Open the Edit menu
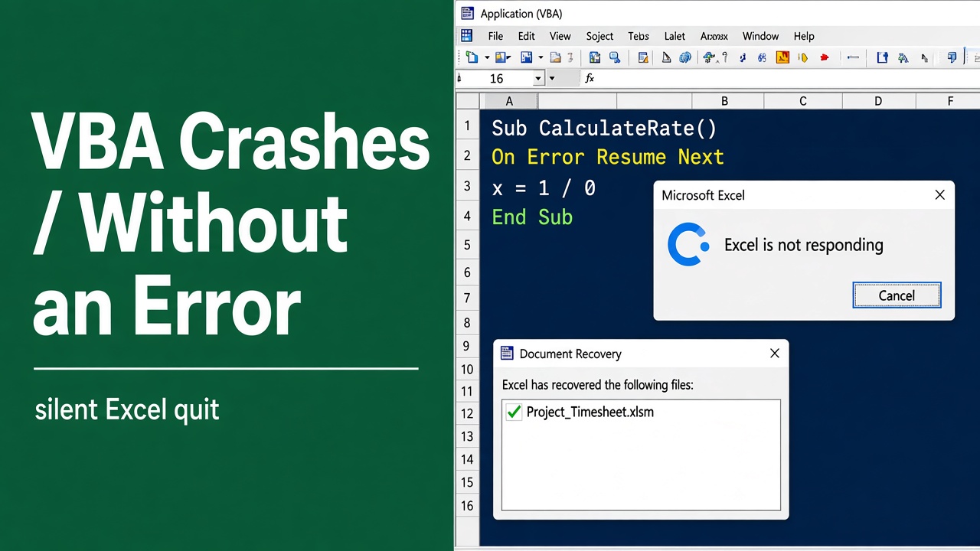Image resolution: width=980 pixels, height=551 pixels. 526,36
